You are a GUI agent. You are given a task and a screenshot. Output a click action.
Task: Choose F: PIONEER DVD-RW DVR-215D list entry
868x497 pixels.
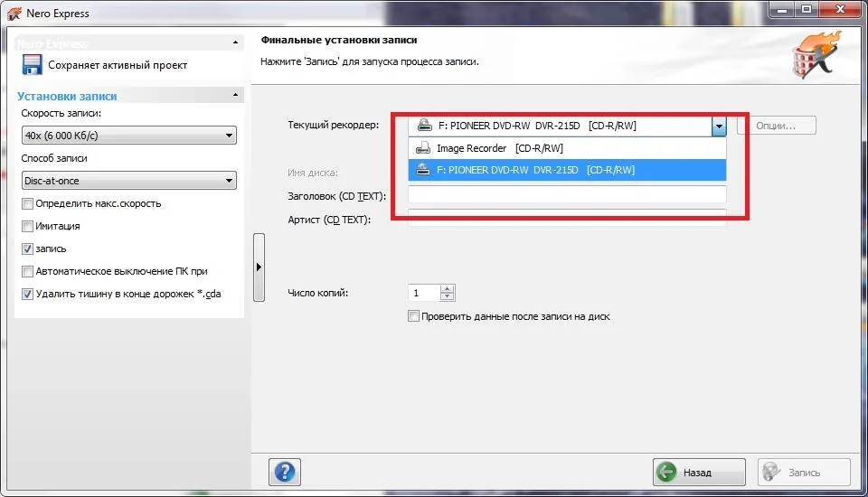click(567, 170)
